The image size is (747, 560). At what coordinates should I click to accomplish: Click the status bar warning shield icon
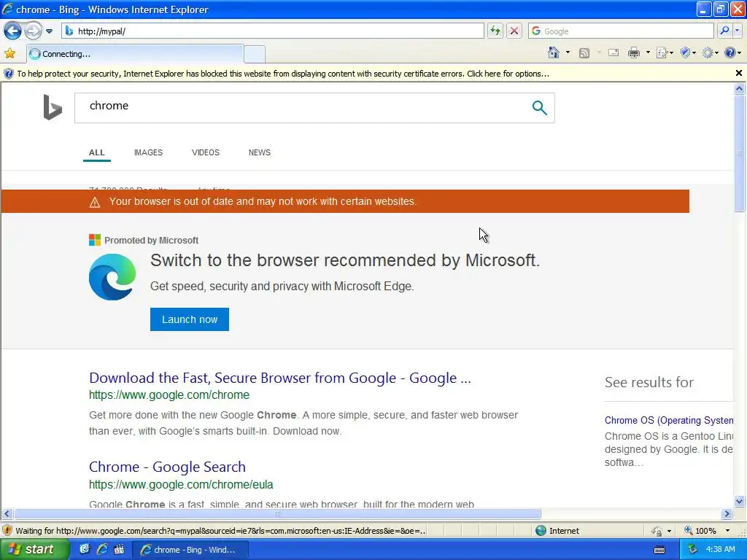pyautogui.click(x=7, y=531)
